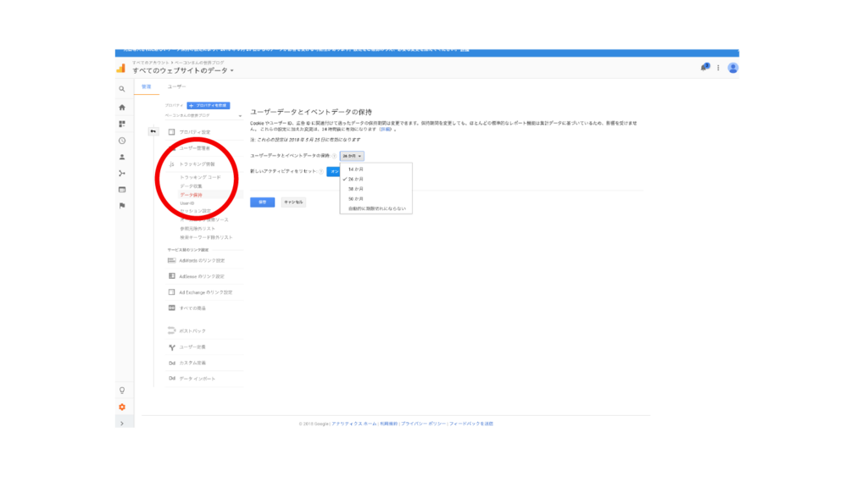This screenshot has width=868, height=488.
Task: Open User-ID sub-item
Action: 187,203
